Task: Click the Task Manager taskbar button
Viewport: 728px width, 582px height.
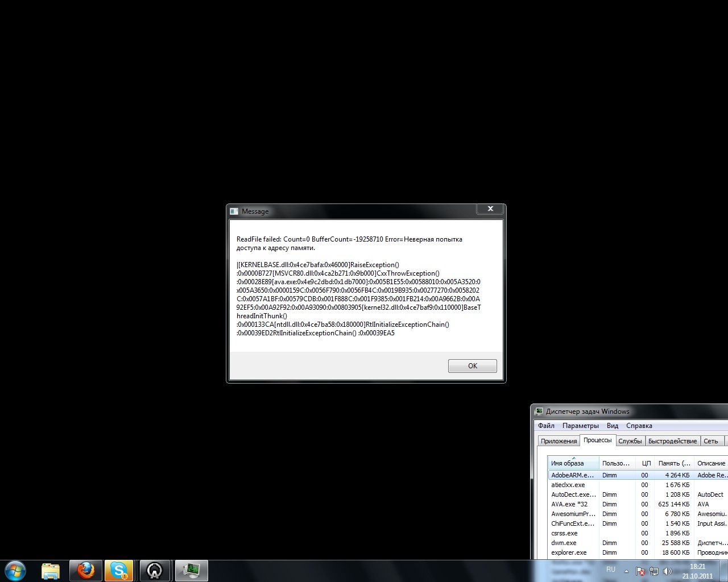Action: point(191,571)
